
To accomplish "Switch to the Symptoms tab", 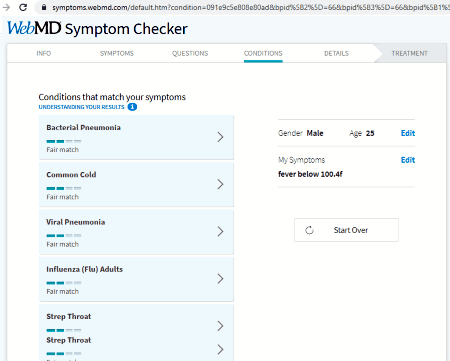I will pyautogui.click(x=117, y=53).
